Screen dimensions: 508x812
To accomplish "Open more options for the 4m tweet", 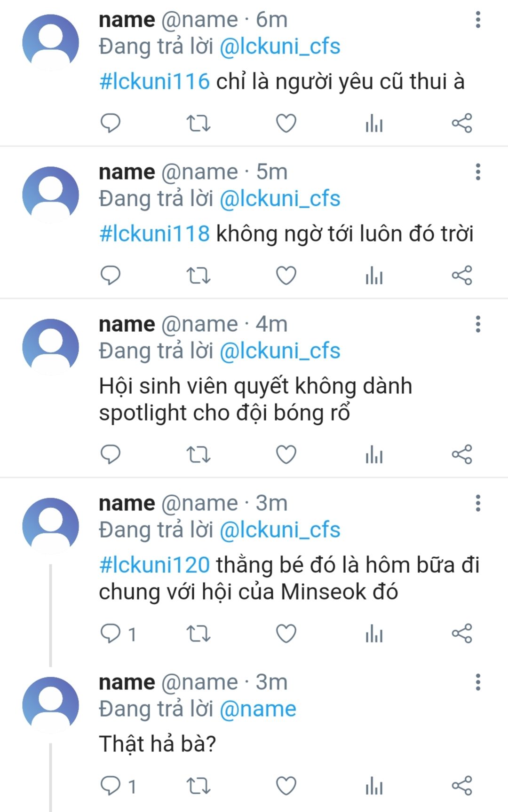I will [x=478, y=324].
